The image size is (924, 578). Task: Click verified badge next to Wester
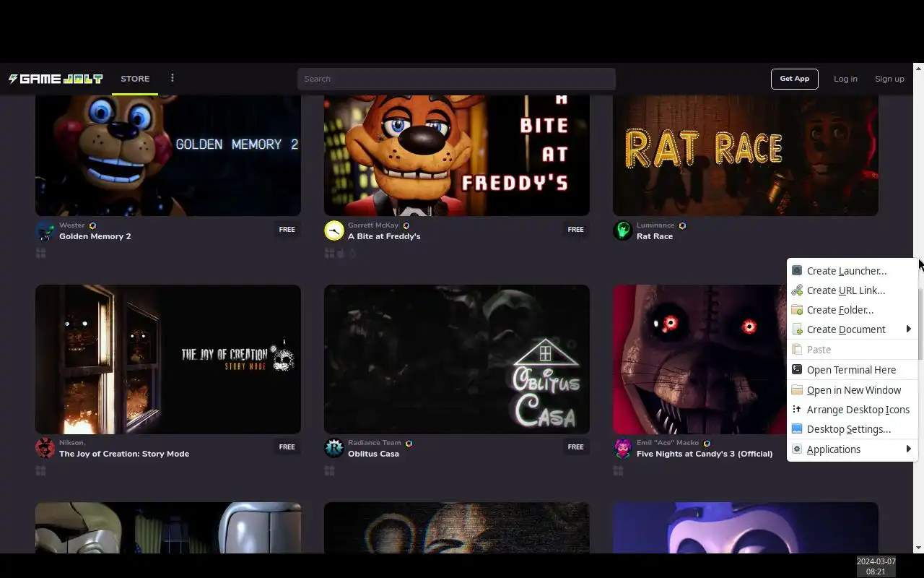click(92, 225)
